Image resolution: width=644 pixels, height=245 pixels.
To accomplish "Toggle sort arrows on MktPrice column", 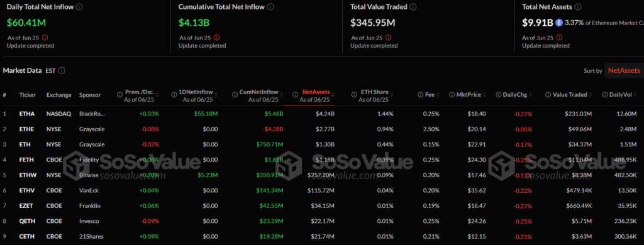I will pos(485,95).
